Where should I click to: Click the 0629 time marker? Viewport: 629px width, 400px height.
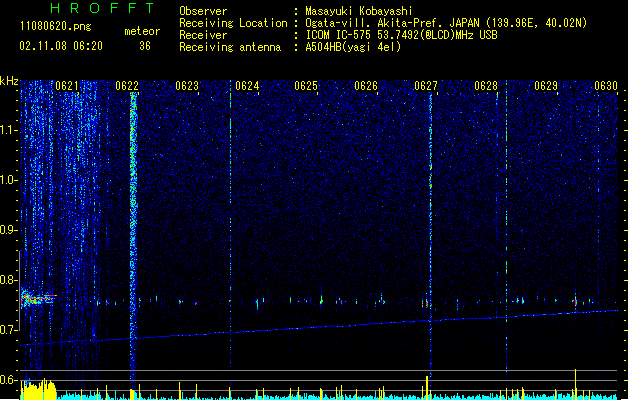coord(546,86)
